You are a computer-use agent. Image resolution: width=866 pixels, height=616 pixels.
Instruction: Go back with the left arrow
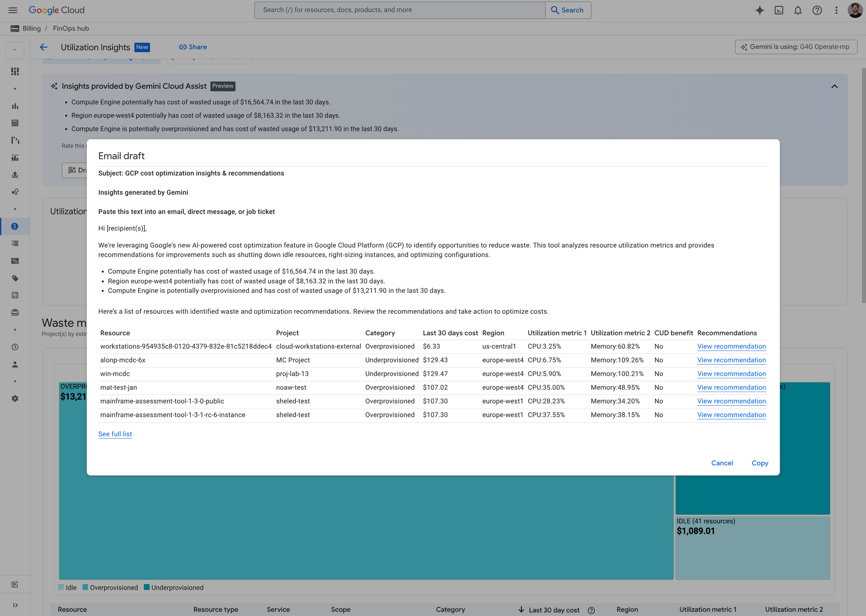(x=43, y=47)
